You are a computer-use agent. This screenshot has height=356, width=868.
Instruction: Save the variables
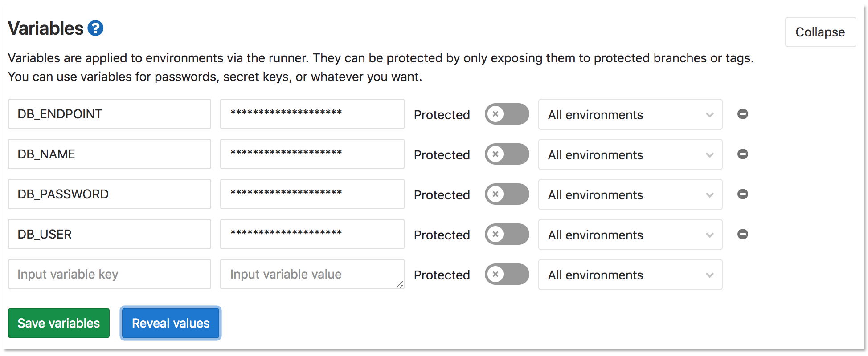pyautogui.click(x=58, y=323)
